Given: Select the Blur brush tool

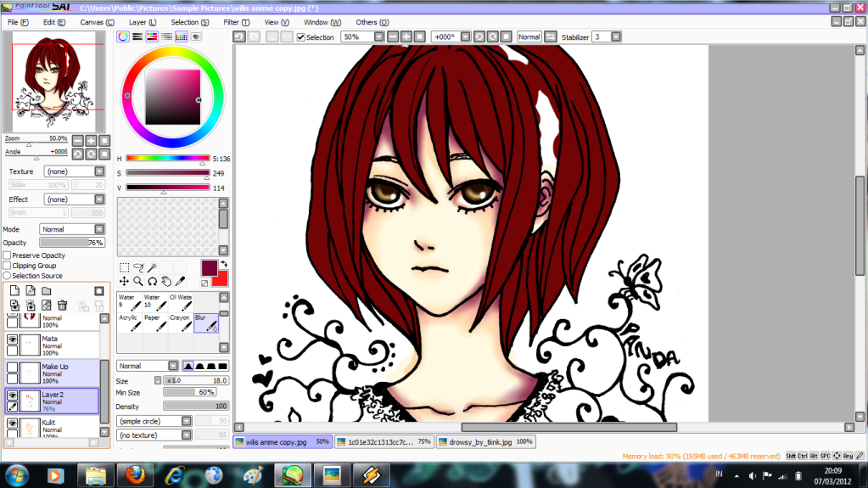Looking at the screenshot, I should click(x=205, y=323).
